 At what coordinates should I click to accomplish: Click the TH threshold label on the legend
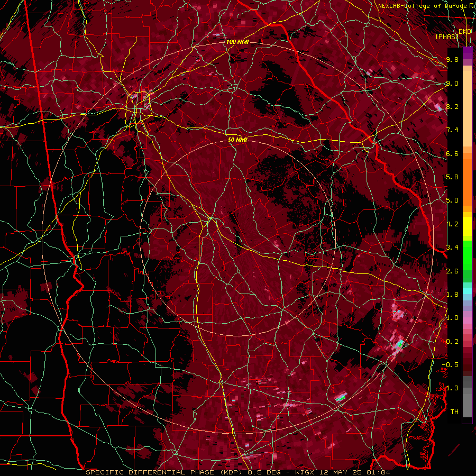(454, 412)
